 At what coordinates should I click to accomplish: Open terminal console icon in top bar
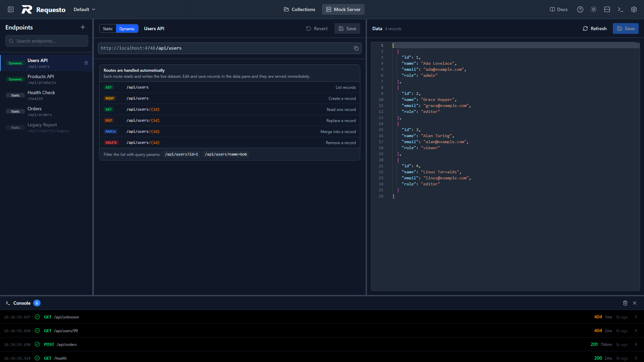621,9
